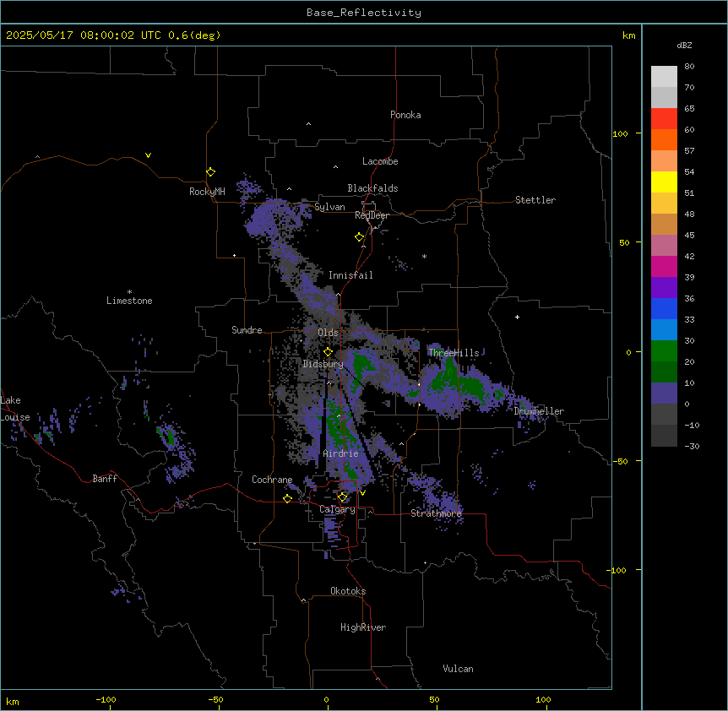Select the -30 value under the legend
The image size is (728, 711).
coord(692,446)
